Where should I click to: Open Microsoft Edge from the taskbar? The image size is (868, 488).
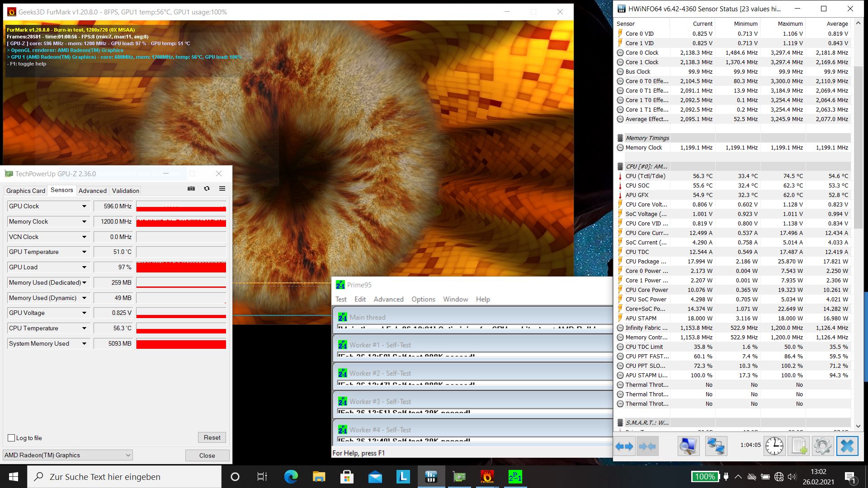point(291,477)
